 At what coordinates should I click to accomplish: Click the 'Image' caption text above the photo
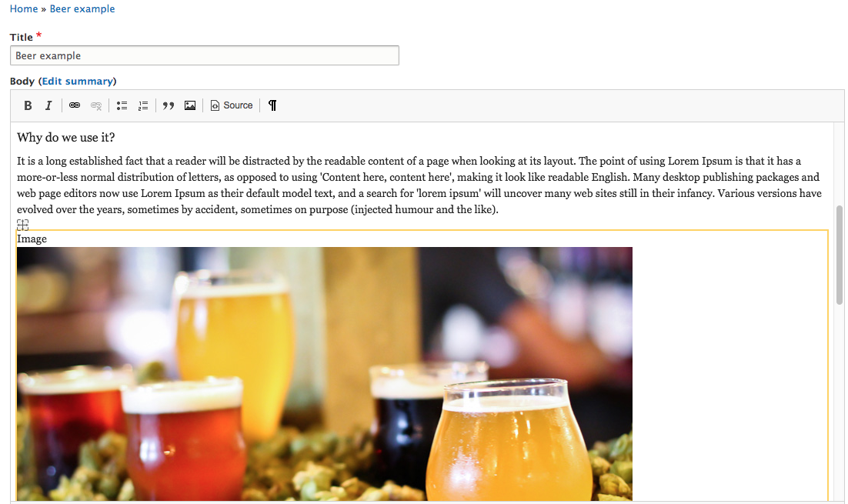pos(32,239)
